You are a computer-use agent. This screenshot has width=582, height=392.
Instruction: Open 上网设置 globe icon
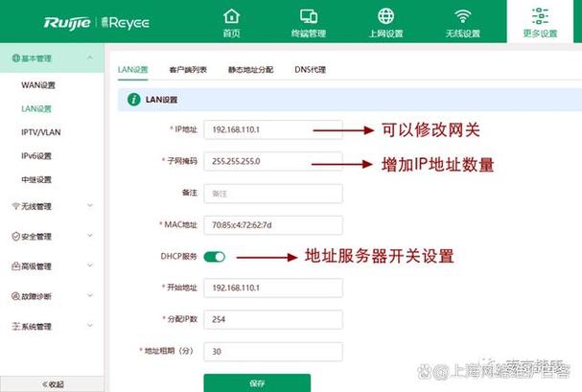pyautogui.click(x=386, y=16)
